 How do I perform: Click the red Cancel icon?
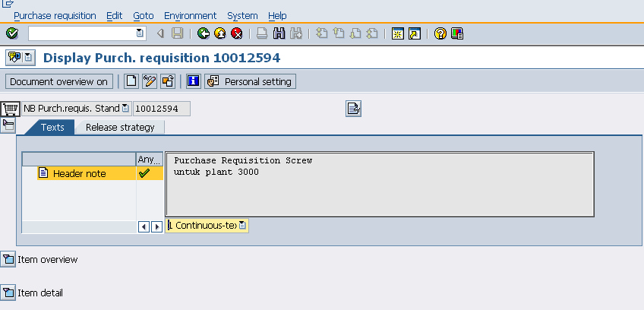click(236, 33)
